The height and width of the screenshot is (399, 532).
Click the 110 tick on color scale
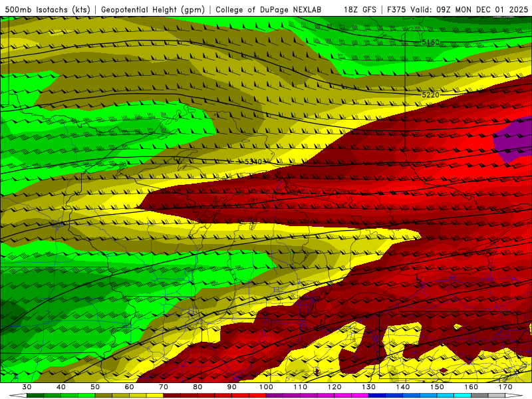click(301, 387)
